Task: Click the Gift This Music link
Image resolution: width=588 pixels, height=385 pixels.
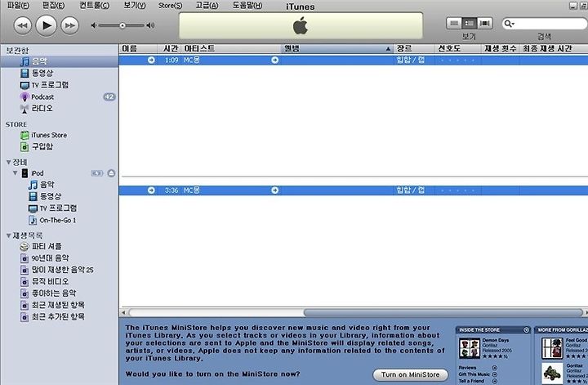Action: pyautogui.click(x=474, y=374)
